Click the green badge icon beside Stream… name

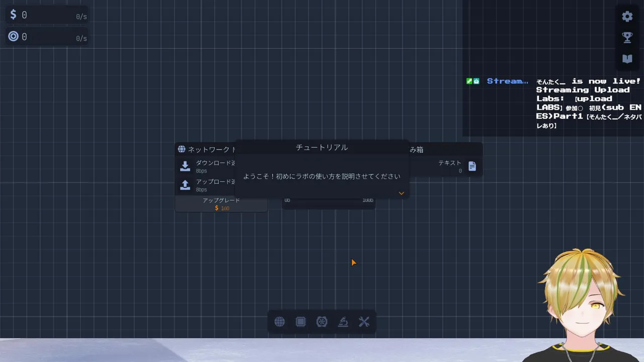click(469, 81)
